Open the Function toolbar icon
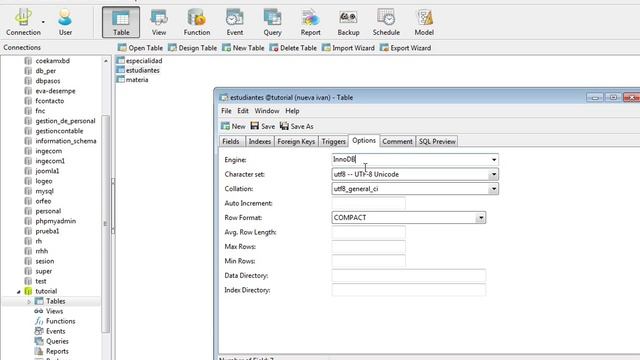The image size is (640, 360). (197, 22)
